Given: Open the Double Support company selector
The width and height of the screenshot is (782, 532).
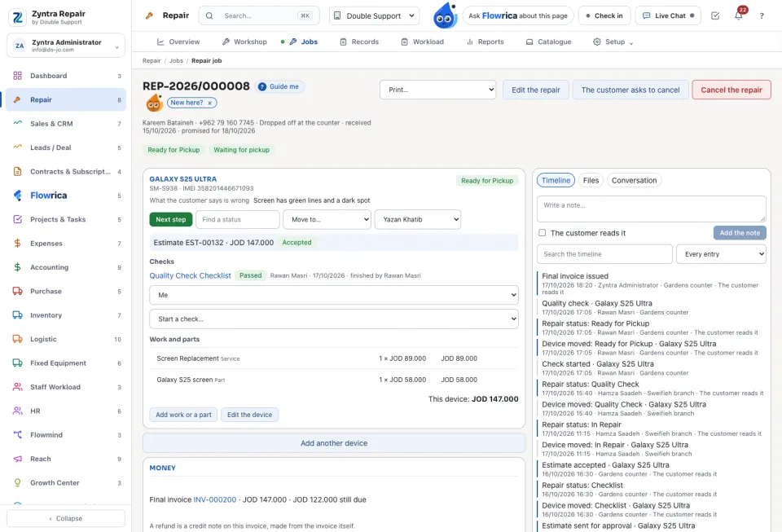Looking at the screenshot, I should [x=374, y=16].
